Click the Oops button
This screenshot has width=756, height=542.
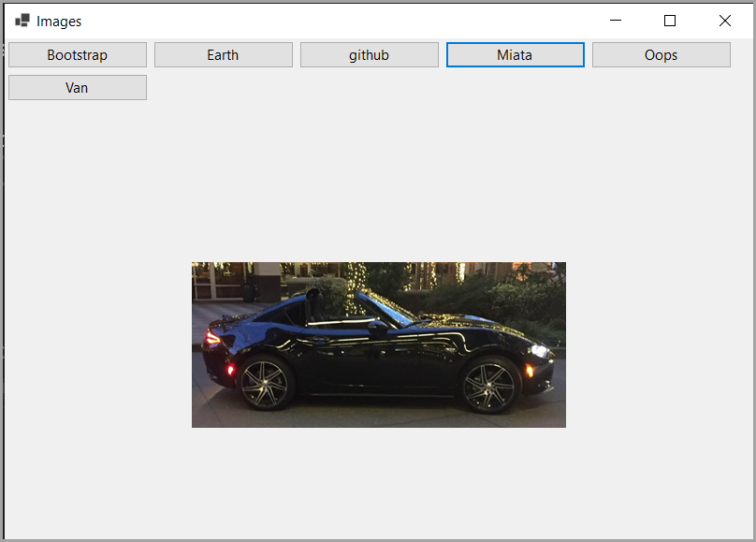pos(661,54)
